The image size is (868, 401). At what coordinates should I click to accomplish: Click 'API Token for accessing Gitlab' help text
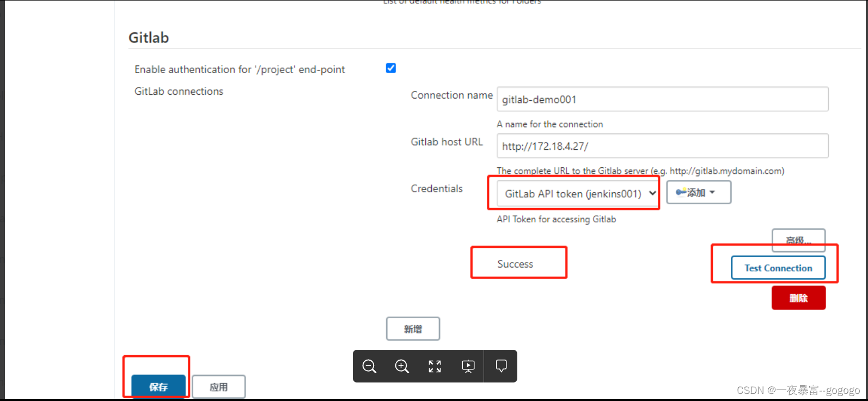556,219
